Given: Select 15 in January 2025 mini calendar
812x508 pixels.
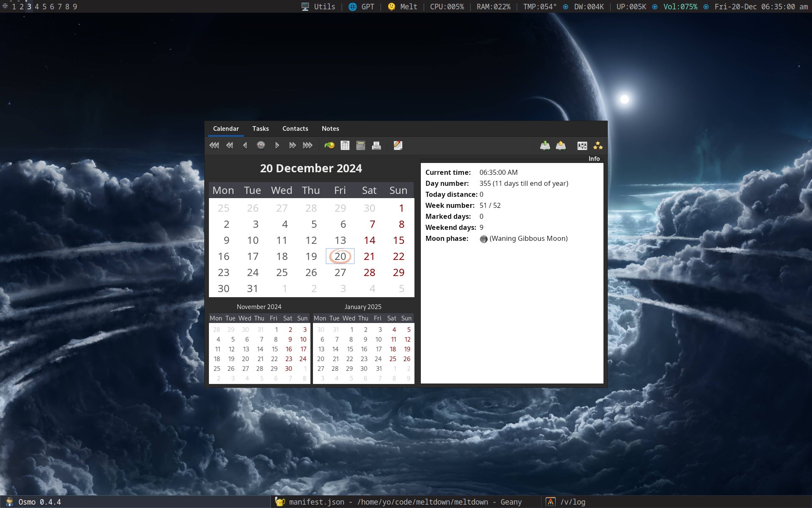Looking at the screenshot, I should click(350, 349).
